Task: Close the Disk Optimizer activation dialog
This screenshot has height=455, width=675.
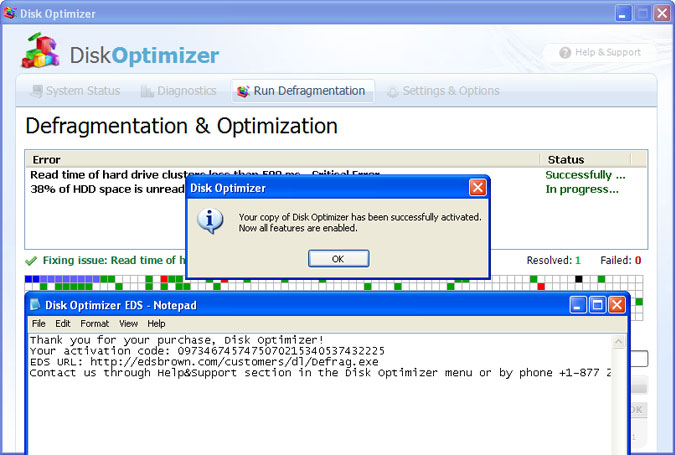Action: tap(477, 188)
